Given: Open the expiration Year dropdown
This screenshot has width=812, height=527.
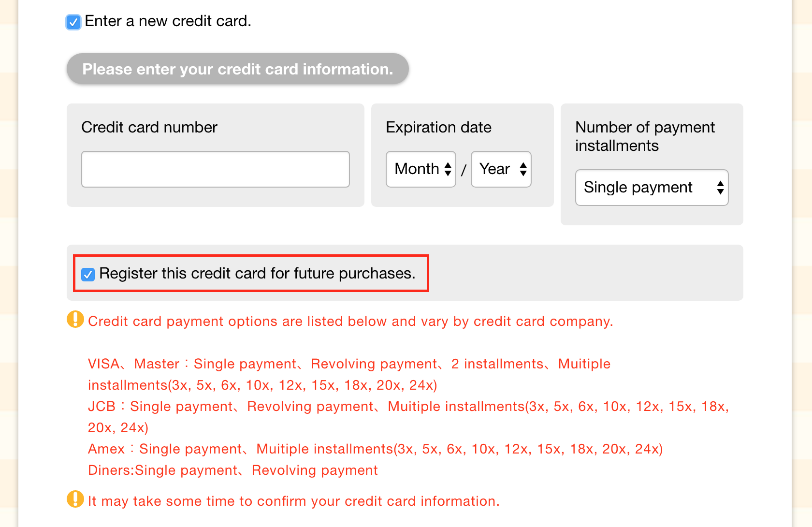Looking at the screenshot, I should point(501,169).
